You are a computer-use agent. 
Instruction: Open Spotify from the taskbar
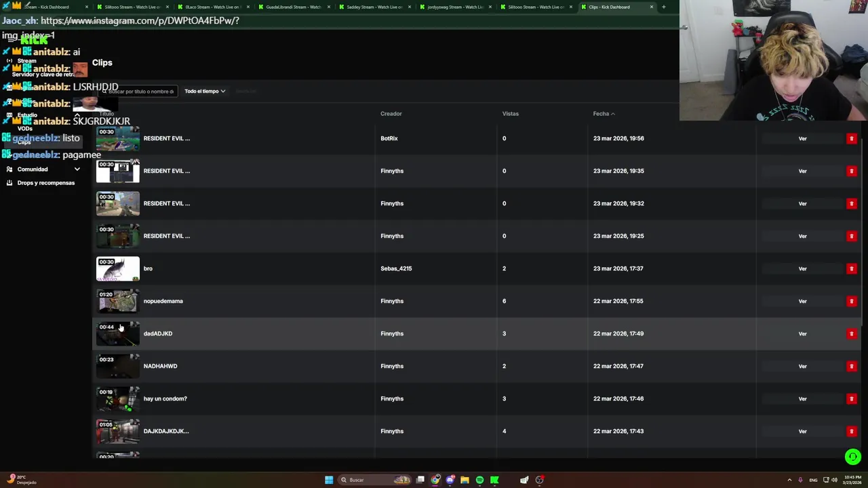479,480
